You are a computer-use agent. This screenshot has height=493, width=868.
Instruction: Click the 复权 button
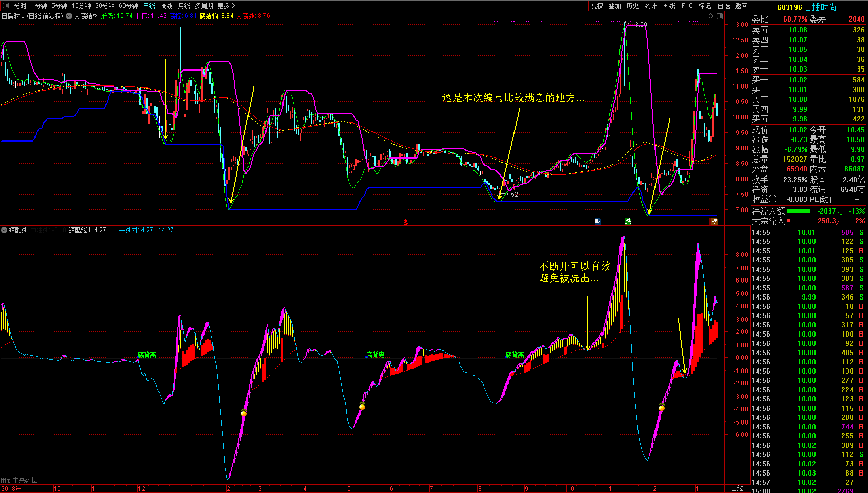coord(597,6)
